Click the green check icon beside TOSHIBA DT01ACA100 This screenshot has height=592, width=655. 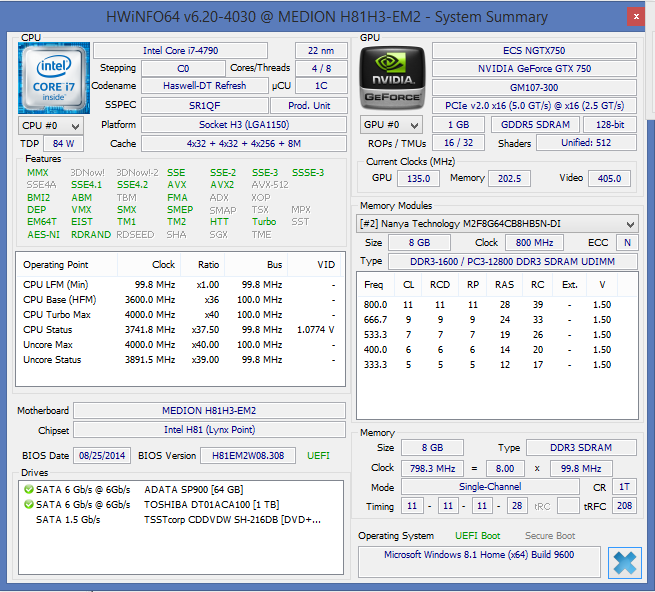tap(28, 504)
